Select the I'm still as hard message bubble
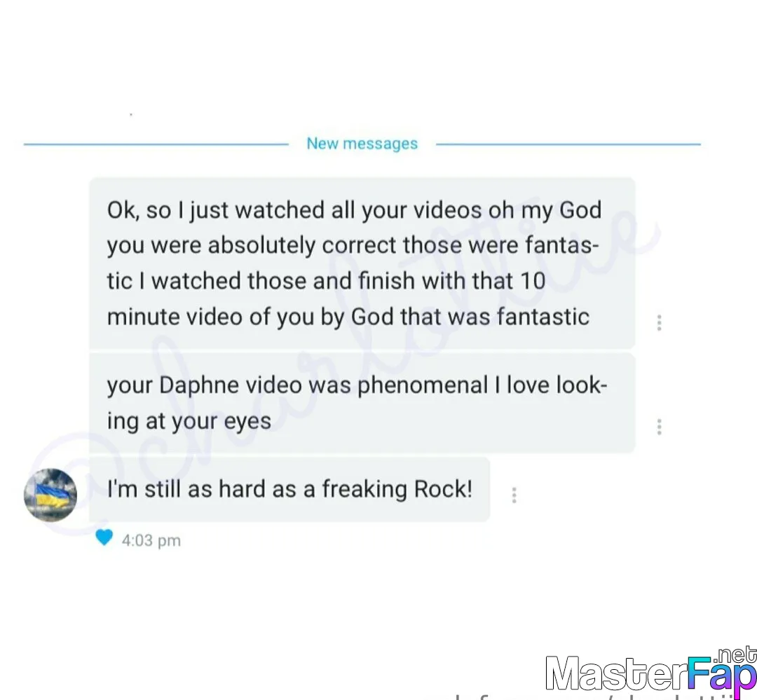The image size is (757, 700). [x=289, y=489]
